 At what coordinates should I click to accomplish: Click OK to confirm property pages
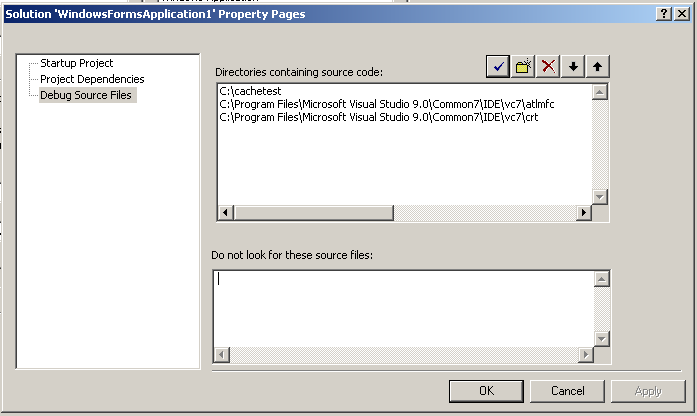pos(486,391)
